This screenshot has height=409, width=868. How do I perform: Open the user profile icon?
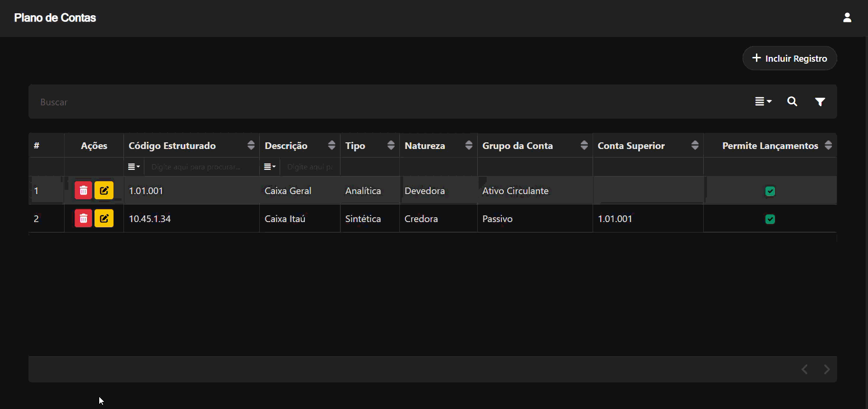pyautogui.click(x=847, y=18)
